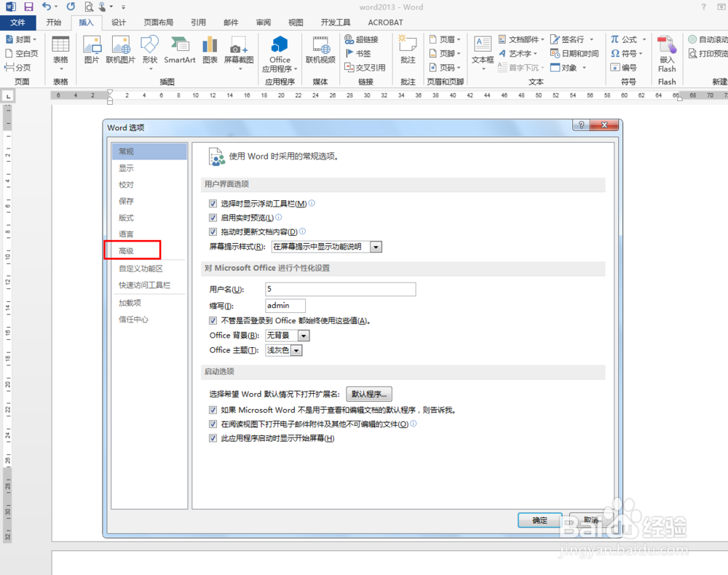Click the 默认程序... button
Image resolution: width=728 pixels, height=575 pixels.
coord(369,394)
